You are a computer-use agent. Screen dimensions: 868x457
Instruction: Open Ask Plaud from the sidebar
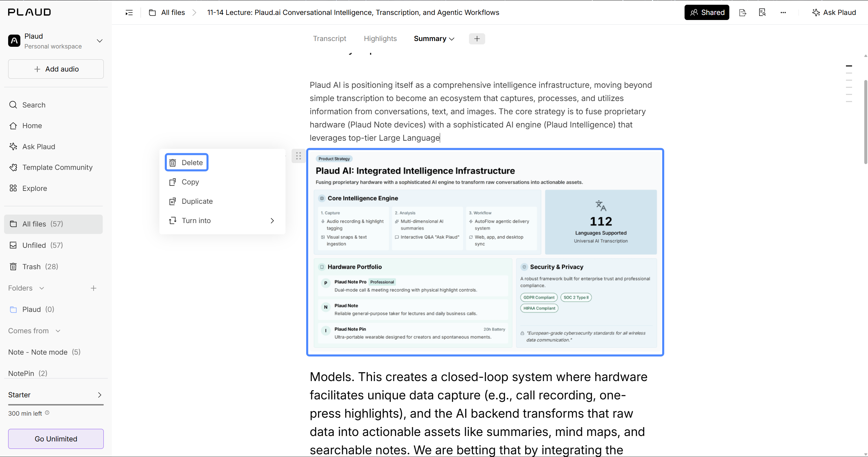pyautogui.click(x=32, y=147)
